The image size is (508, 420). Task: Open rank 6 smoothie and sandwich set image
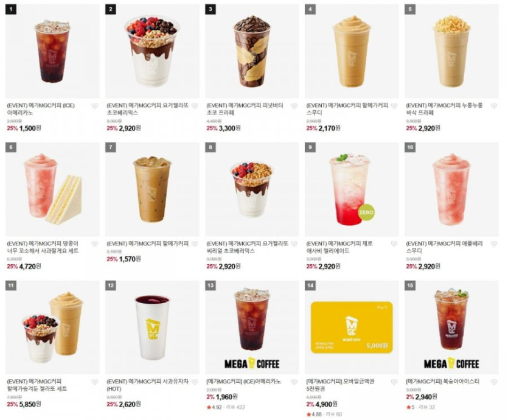(x=52, y=189)
